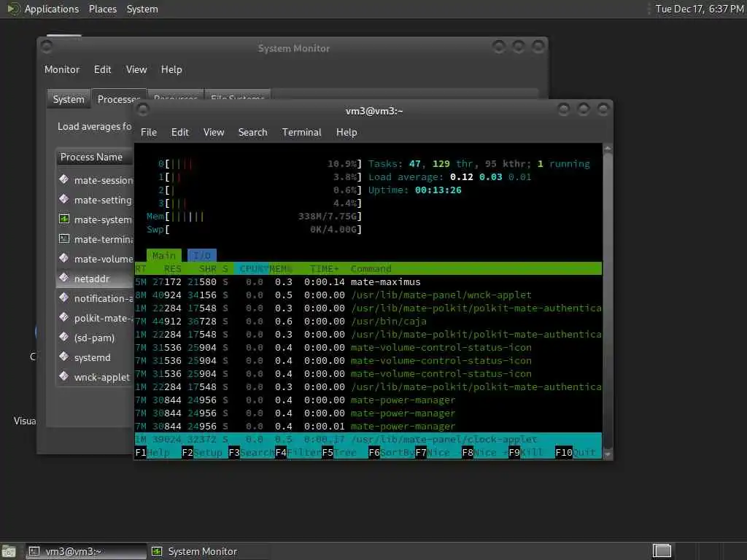
Task: Click F2 Setup in htop footer
Action: coord(202,452)
